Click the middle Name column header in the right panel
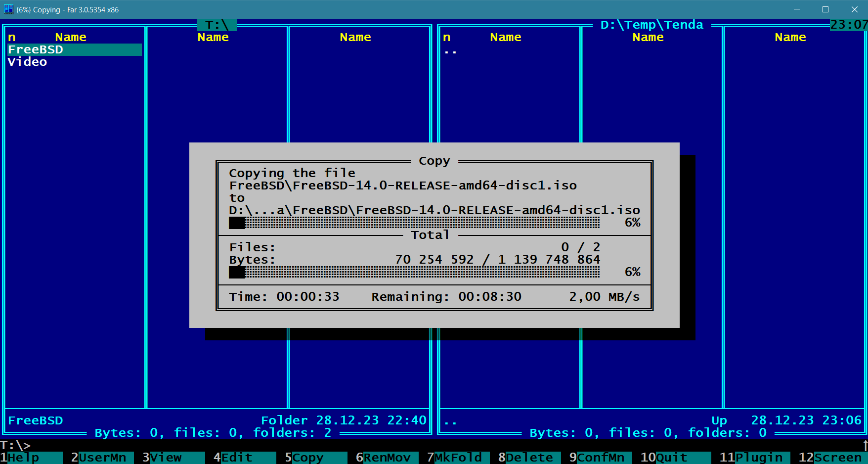The width and height of the screenshot is (868, 464). (x=648, y=37)
